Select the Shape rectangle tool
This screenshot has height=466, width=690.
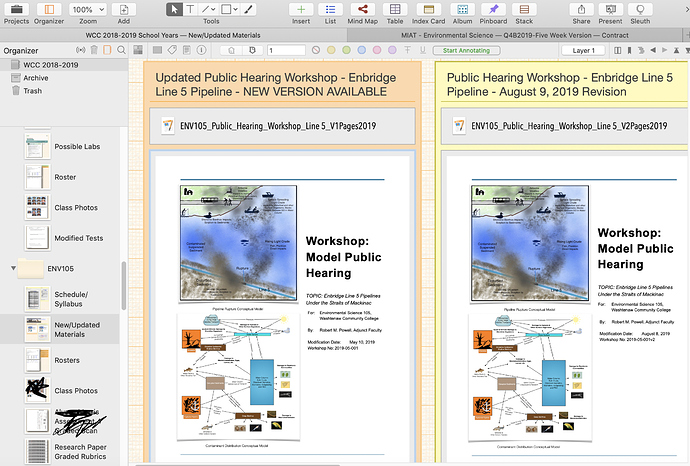click(226, 9)
